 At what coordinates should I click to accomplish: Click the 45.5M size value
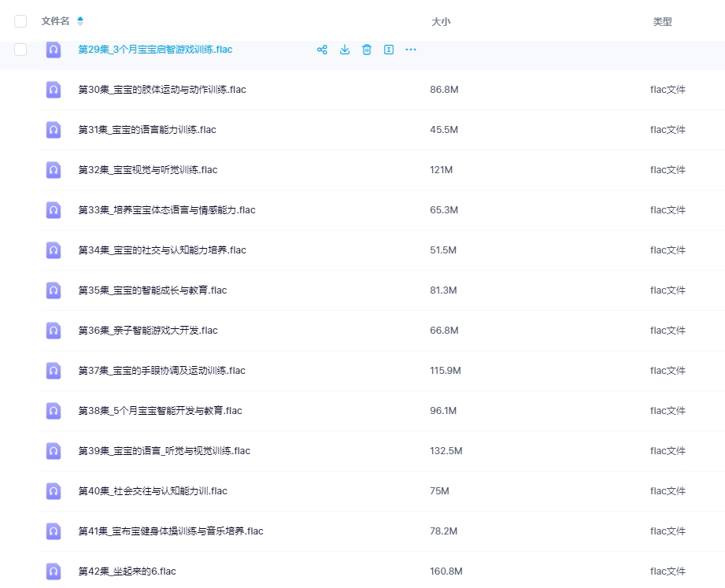444,130
